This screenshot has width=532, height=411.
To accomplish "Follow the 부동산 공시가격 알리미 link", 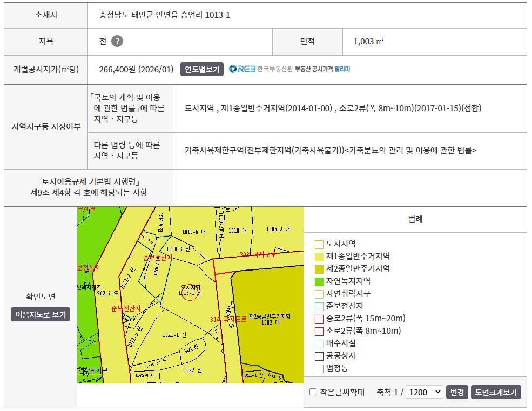I will 322,69.
